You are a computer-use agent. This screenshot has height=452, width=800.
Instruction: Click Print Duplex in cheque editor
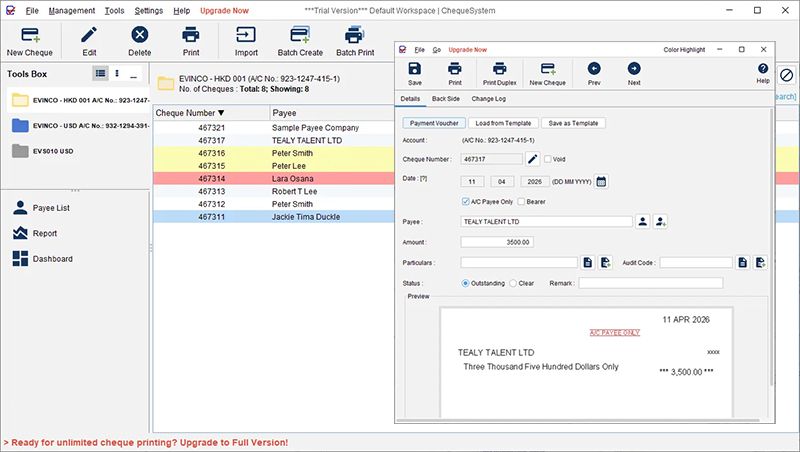499,73
